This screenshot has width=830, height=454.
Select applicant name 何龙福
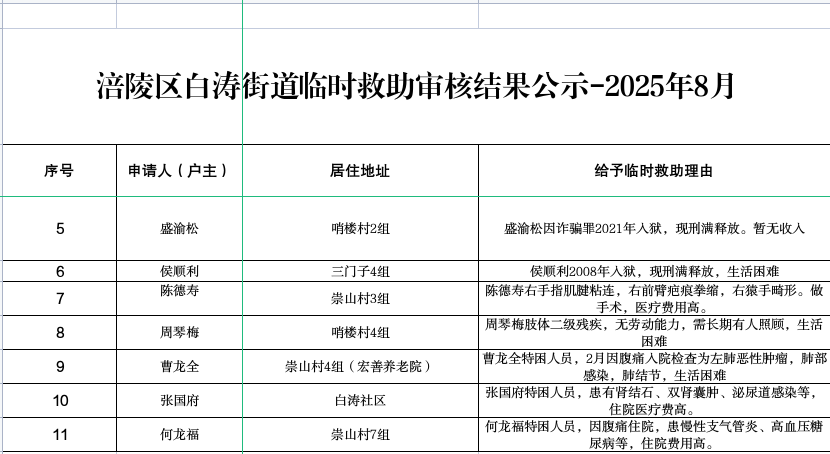click(179, 434)
